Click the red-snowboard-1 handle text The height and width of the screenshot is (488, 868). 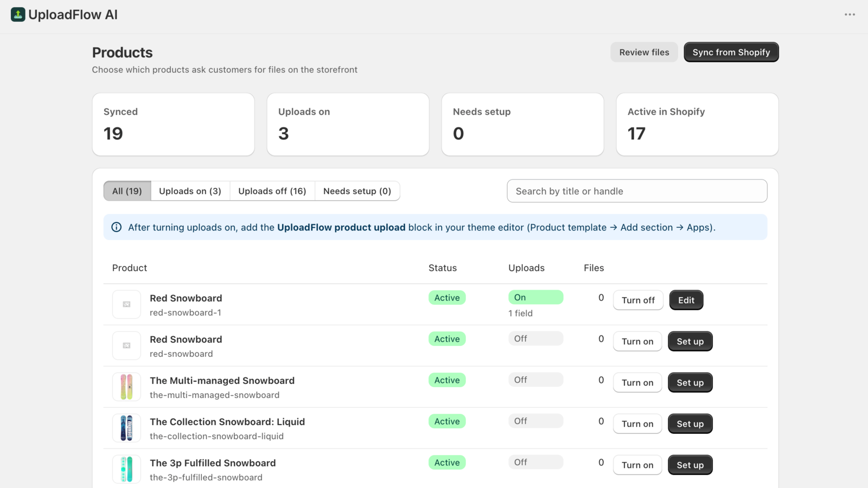coord(186,313)
